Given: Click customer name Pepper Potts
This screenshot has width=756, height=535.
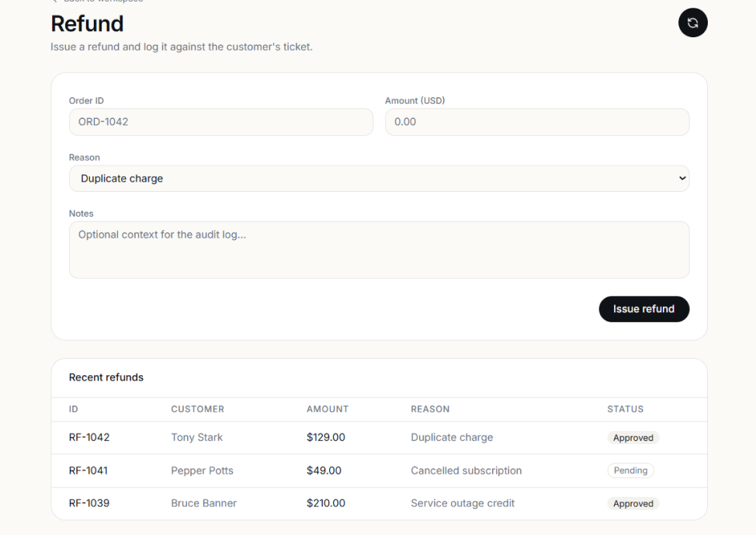Looking at the screenshot, I should (202, 471).
